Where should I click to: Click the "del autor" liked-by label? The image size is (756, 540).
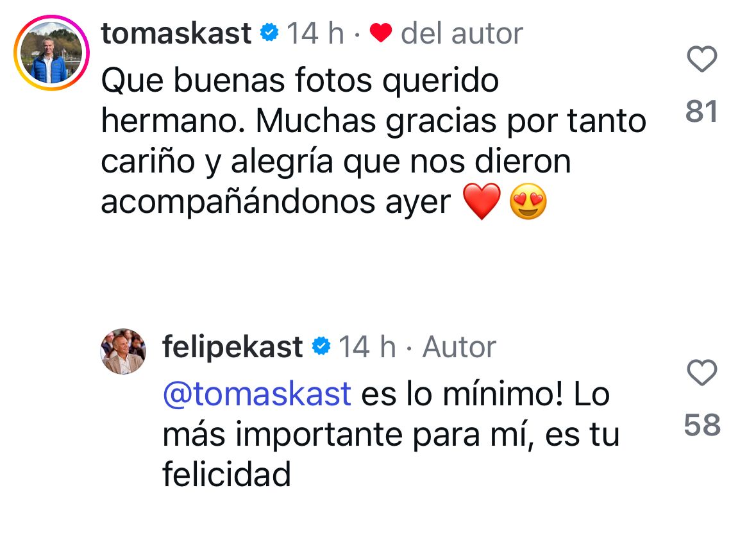point(462,33)
